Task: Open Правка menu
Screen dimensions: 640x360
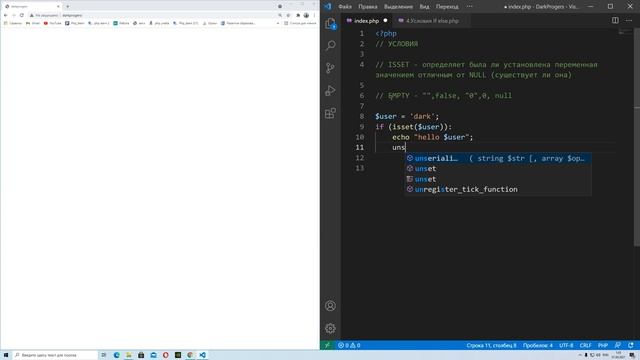Action: coord(368,7)
